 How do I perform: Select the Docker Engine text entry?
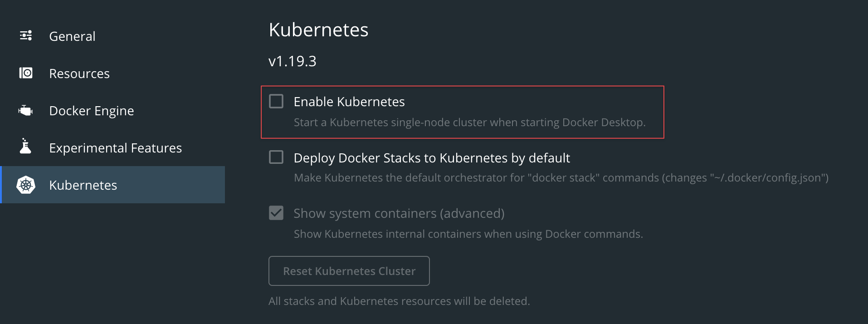92,111
